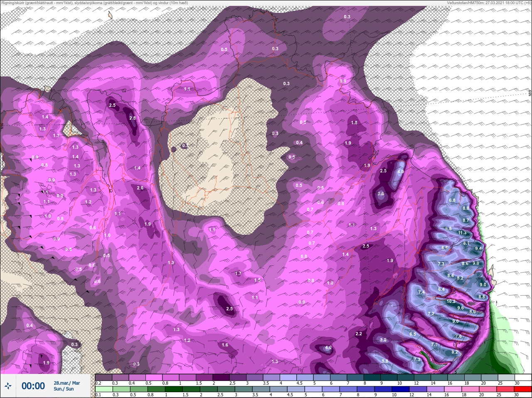Screen dimensions: 532x398
Task: Click the 2.2 precipitation value
Action: pos(359,334)
